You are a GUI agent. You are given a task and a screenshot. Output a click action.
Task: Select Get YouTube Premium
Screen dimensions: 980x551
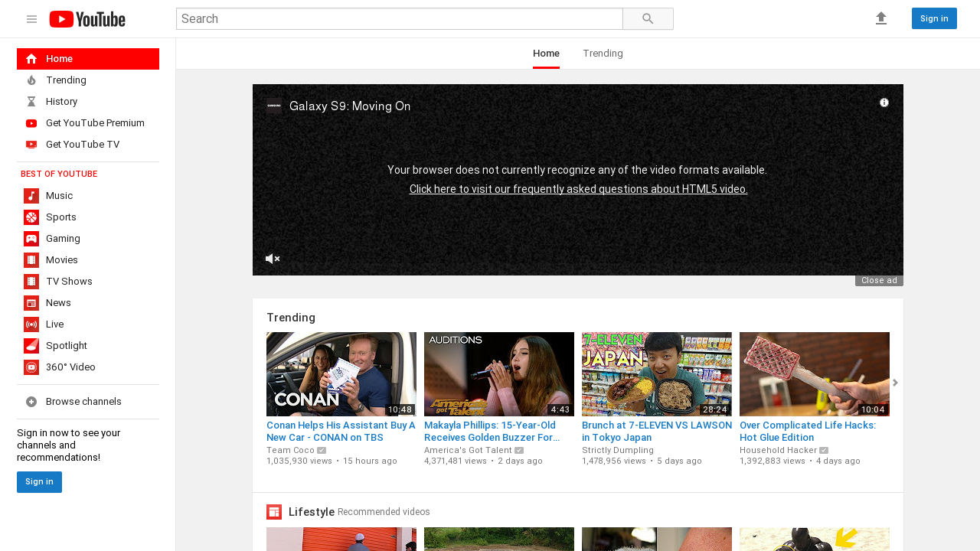(x=88, y=123)
